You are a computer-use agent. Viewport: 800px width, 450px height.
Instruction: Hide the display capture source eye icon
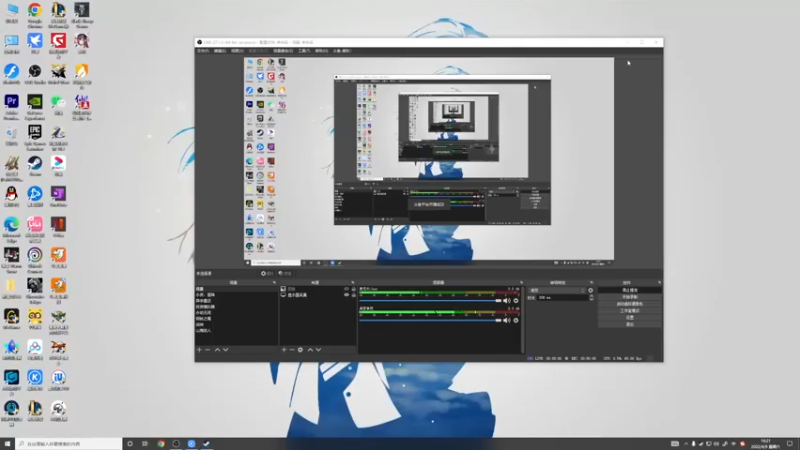coord(346,295)
